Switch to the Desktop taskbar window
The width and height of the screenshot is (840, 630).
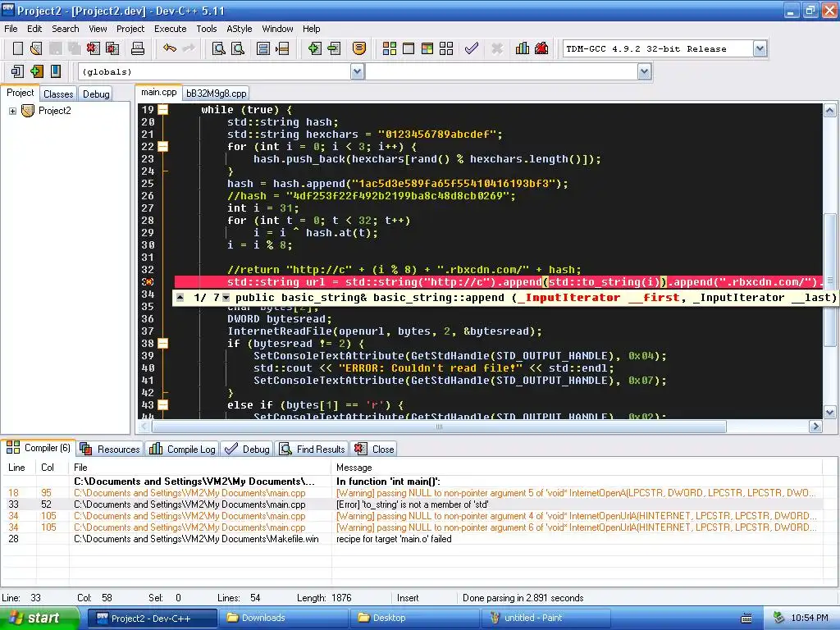(414, 619)
